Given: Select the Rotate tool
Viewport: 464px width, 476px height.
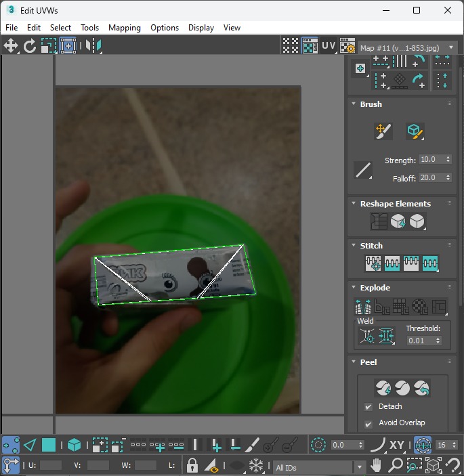Looking at the screenshot, I should tap(29, 46).
